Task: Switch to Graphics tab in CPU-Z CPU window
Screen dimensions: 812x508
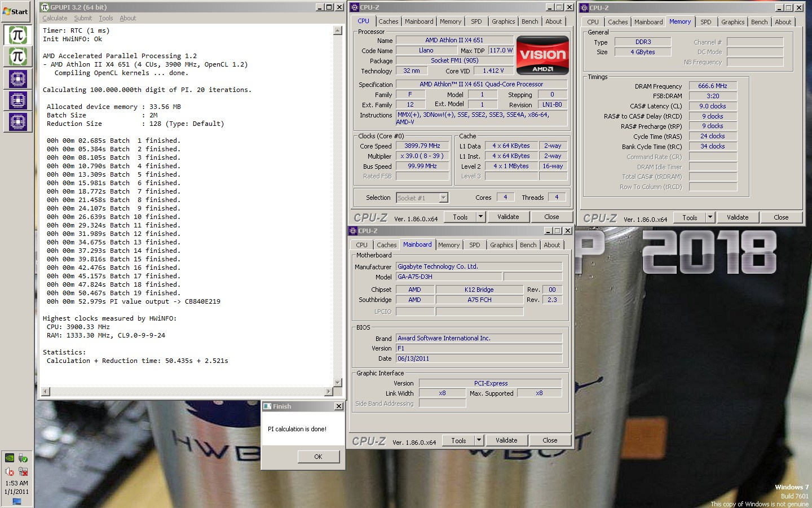Action: 503,21
